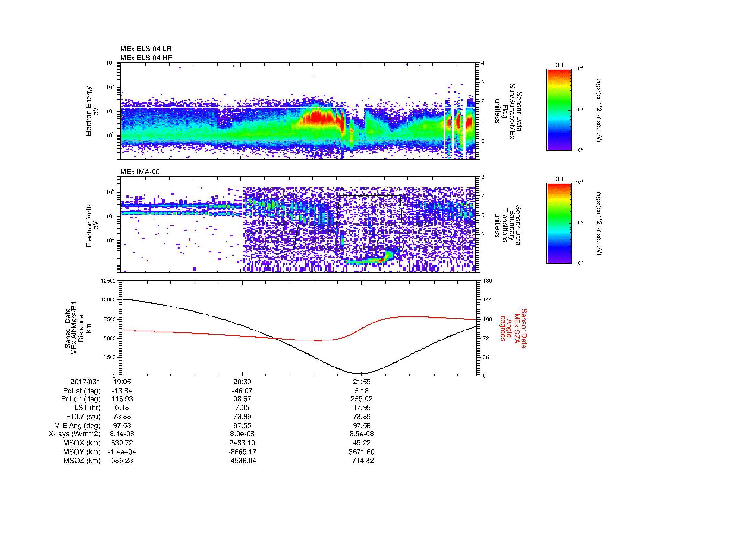This screenshot has height=534, width=756.
Task: Click the 180 SZA axis tick
Action: pyautogui.click(x=487, y=281)
